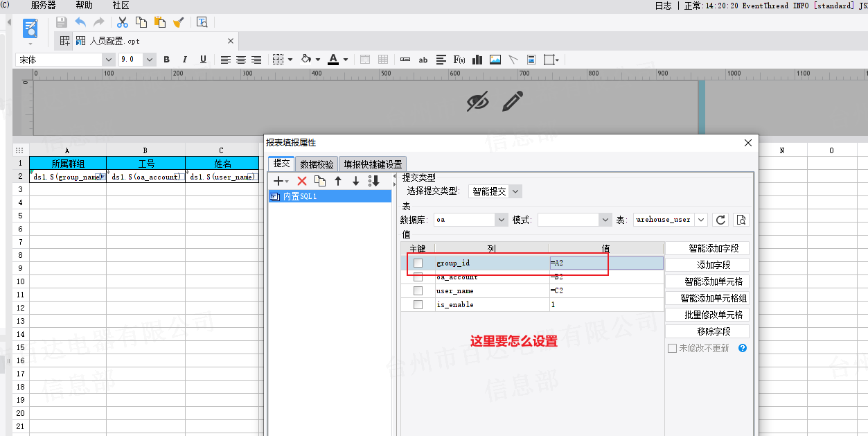Click the font color swatch icon
Viewport: 868px width, 436px height.
333,60
